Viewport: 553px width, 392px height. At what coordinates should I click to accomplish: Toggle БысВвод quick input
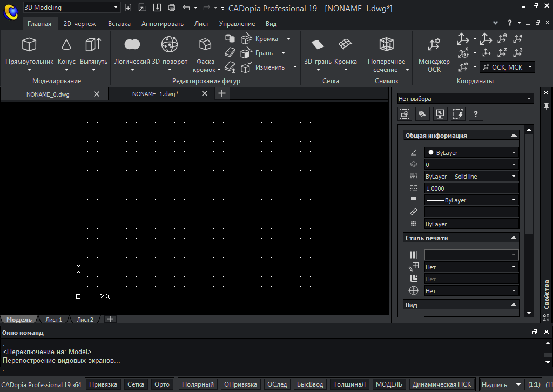tap(310, 384)
